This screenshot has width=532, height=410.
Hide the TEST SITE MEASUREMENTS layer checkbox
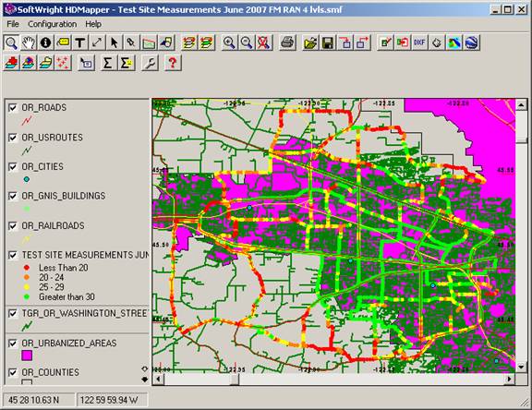pyautogui.click(x=13, y=255)
